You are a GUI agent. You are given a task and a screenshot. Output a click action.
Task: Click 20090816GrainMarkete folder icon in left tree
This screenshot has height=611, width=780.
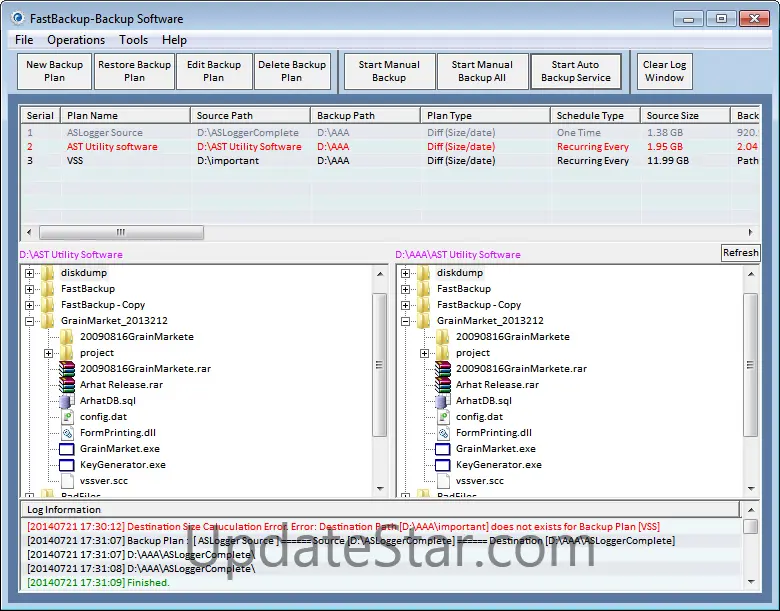coord(67,336)
